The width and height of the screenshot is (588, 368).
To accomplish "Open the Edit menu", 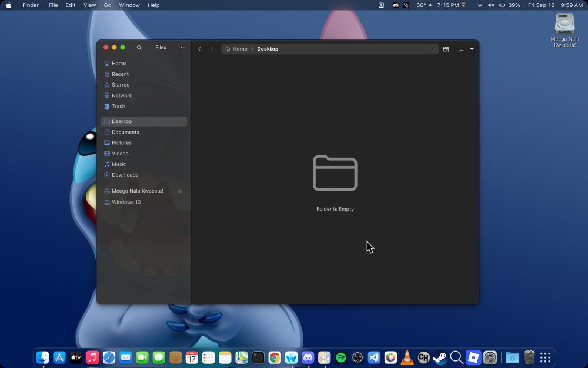I will 71,5.
